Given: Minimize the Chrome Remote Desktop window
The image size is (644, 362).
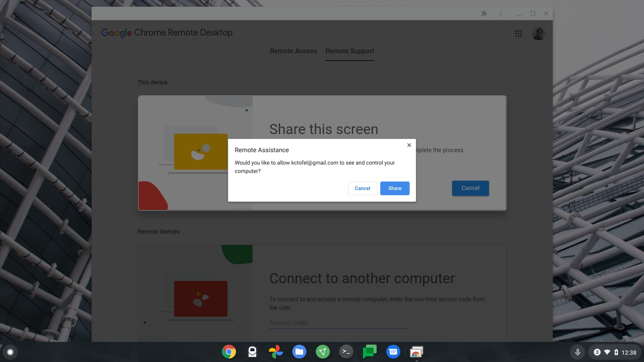Looking at the screenshot, I should coord(519,13).
